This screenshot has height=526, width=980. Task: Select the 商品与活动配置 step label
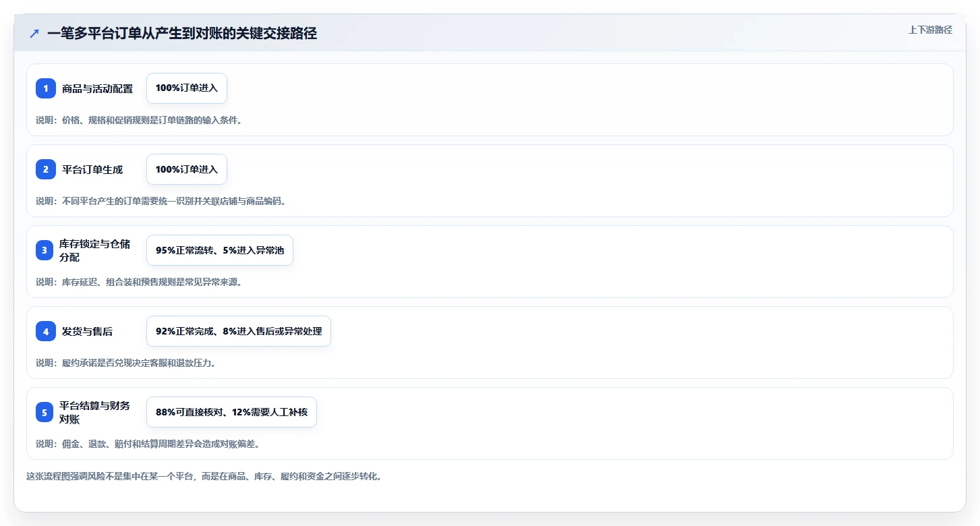(x=97, y=88)
